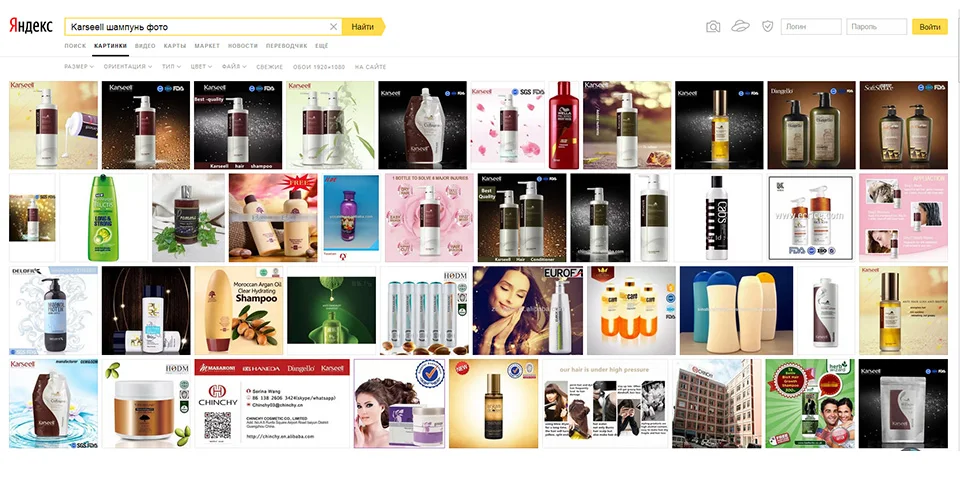Open the Eurofa woman with bottle image

pos(528,310)
